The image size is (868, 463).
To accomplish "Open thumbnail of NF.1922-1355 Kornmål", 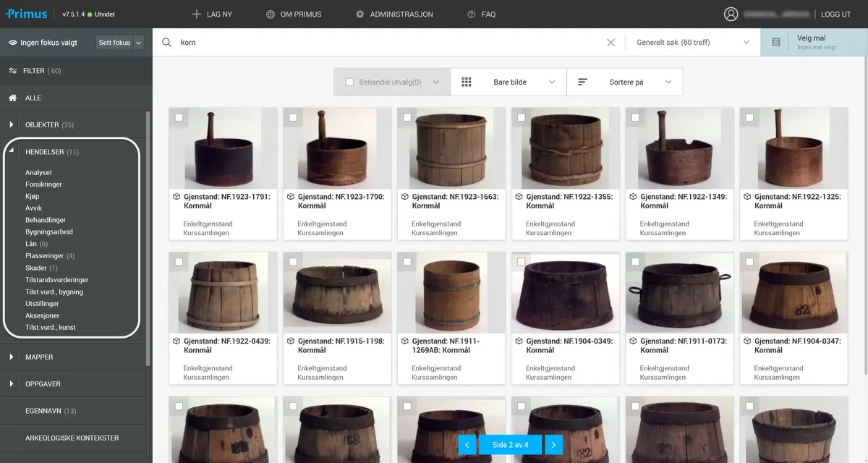I will 566,148.
